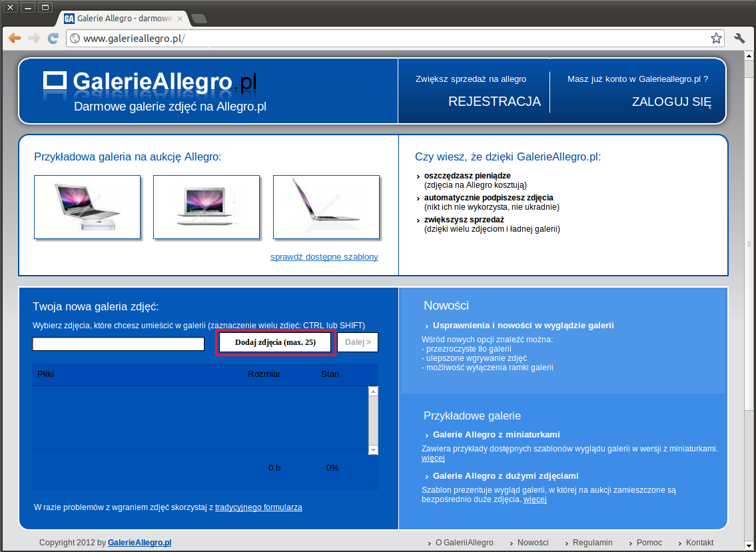Click the page scrollbar down arrow

tap(749, 546)
